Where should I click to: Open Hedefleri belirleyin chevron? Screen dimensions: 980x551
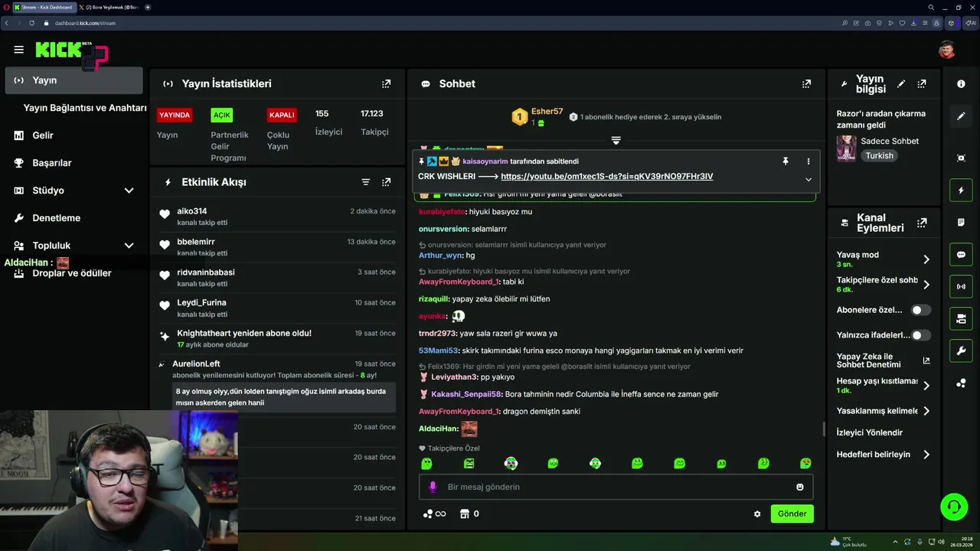(x=926, y=455)
